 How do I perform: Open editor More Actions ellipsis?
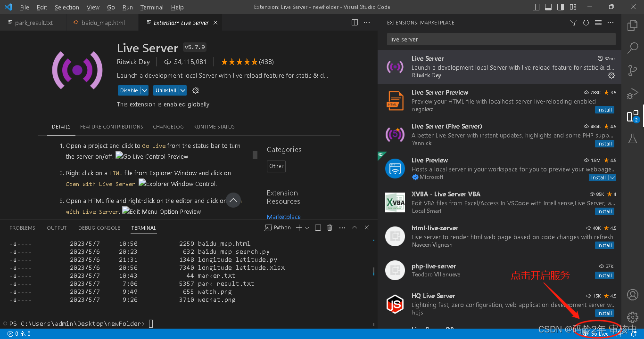[367, 23]
